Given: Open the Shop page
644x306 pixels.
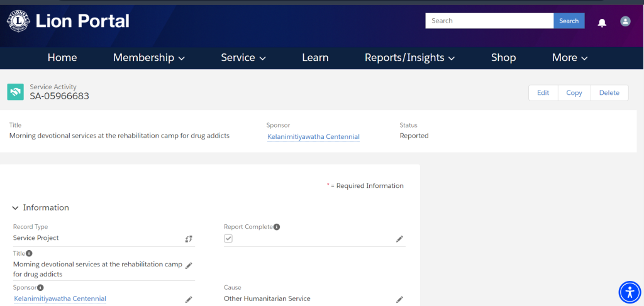Looking at the screenshot, I should point(503,58).
